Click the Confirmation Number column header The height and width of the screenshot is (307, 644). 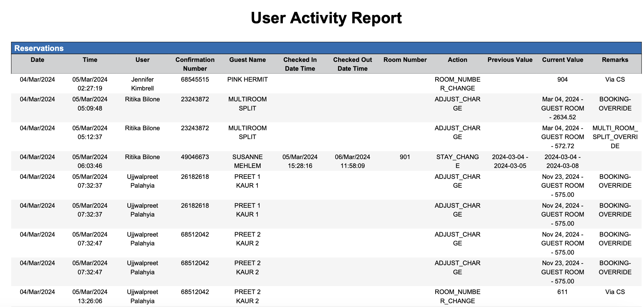point(195,64)
